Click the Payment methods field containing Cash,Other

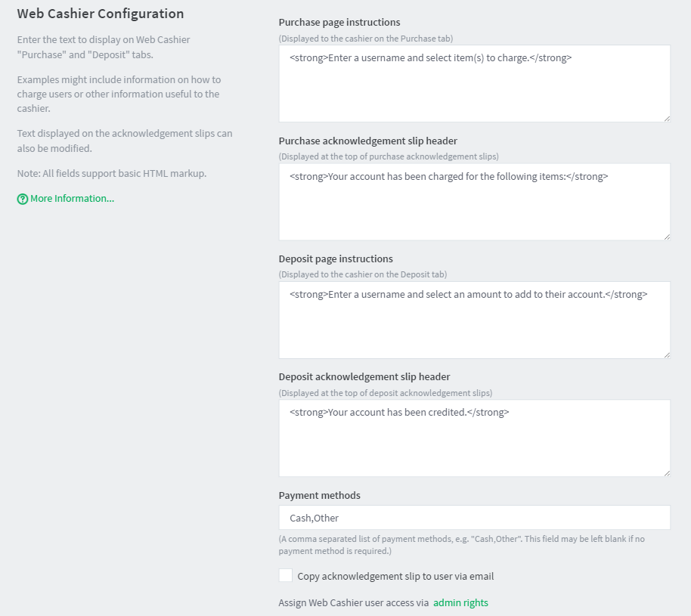475,518
